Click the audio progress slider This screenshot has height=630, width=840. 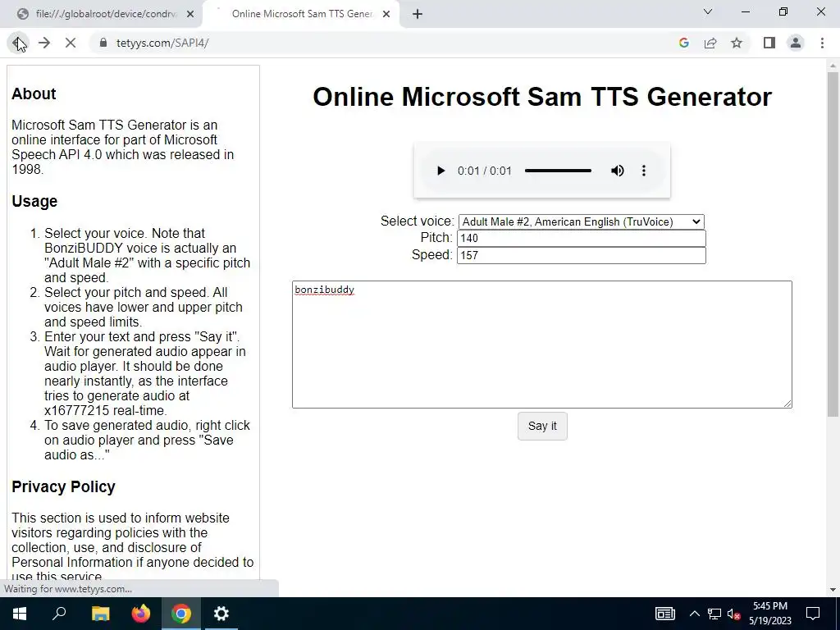[x=558, y=171]
